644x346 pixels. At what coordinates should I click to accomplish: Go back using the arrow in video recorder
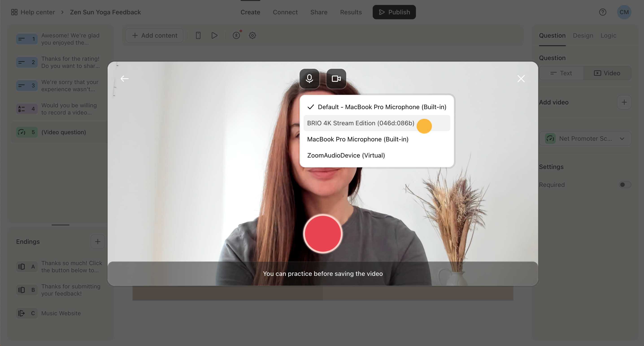124,79
